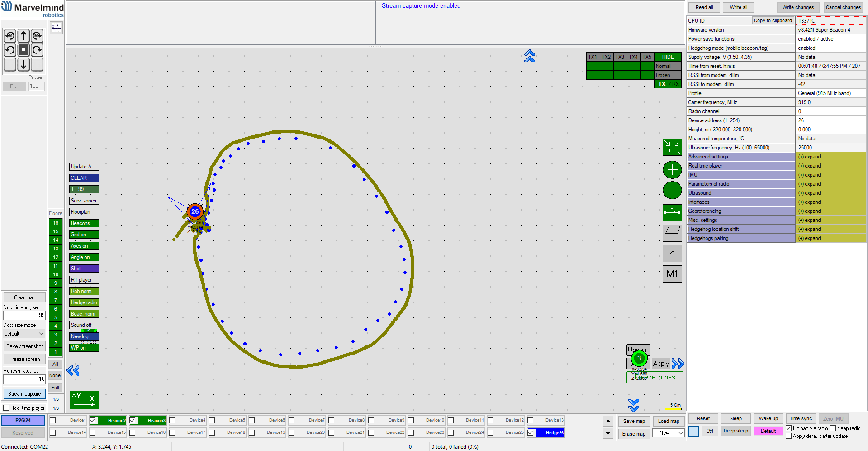Uncheck the Beacon2 checkbox
The image size is (868, 451).
click(x=93, y=420)
